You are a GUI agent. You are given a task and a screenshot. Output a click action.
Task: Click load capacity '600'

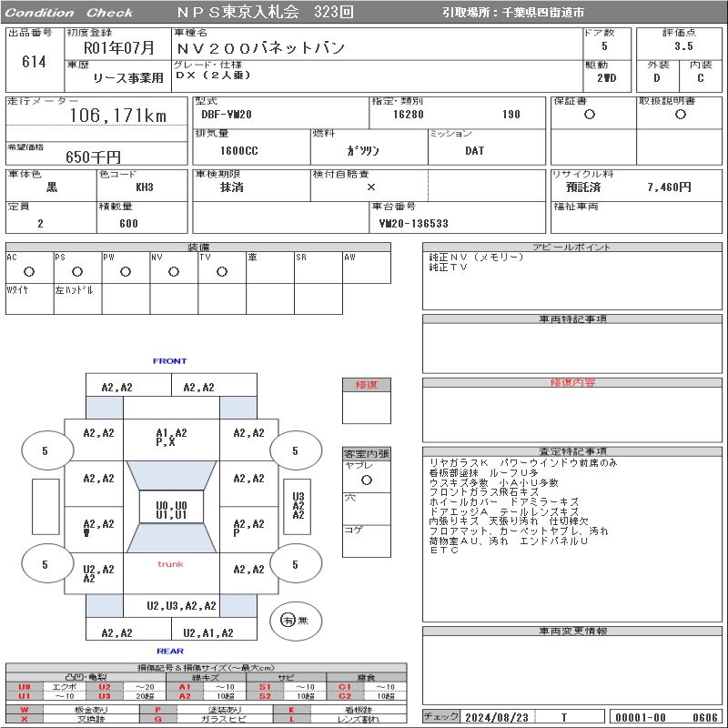[128, 223]
